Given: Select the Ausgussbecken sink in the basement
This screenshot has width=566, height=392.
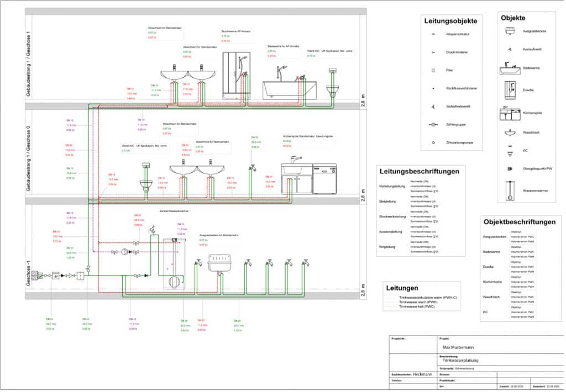Looking at the screenshot, I should click(x=219, y=263).
